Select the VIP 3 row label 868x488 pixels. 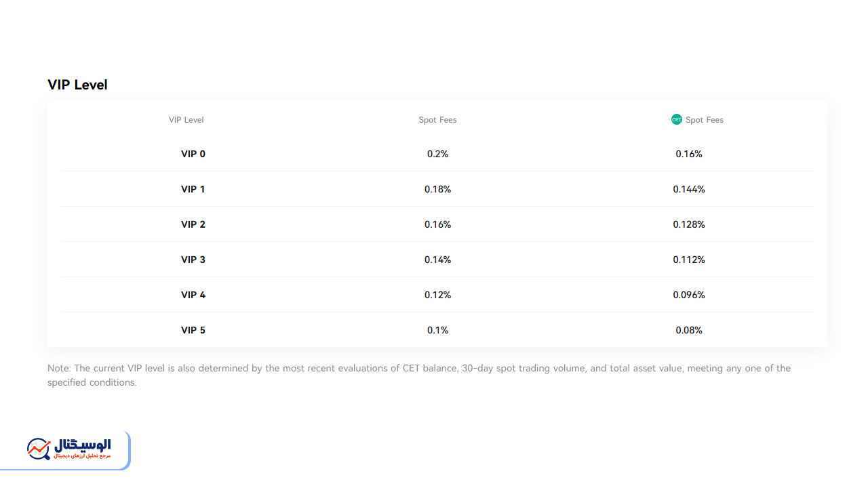pyautogui.click(x=193, y=260)
